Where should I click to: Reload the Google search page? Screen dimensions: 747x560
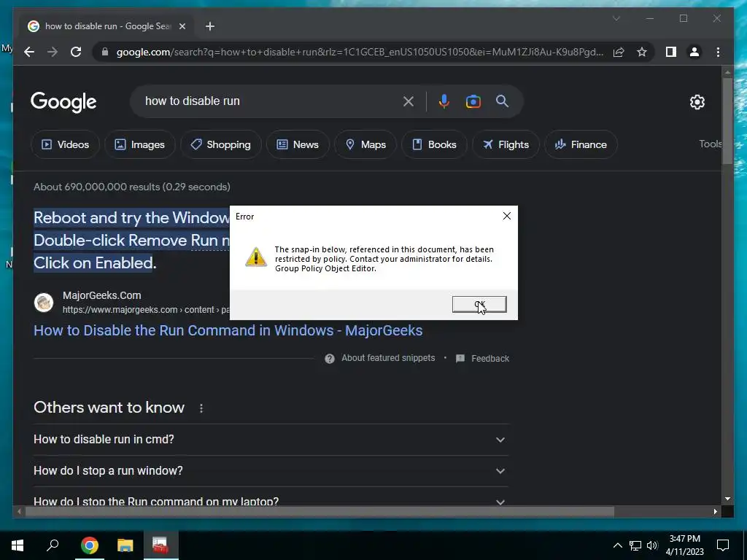(x=76, y=52)
